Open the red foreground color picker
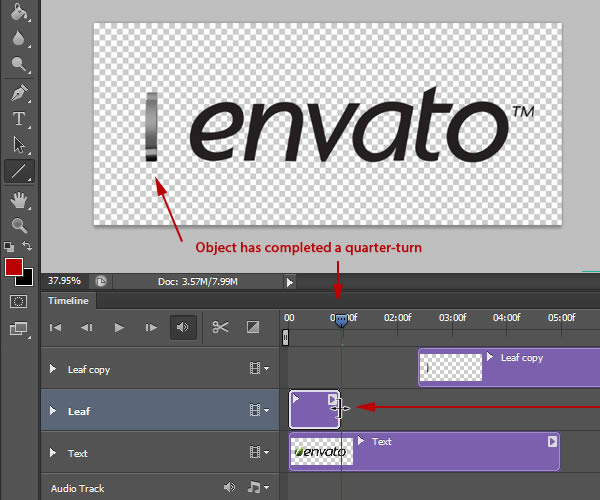600x500 pixels. 13,267
